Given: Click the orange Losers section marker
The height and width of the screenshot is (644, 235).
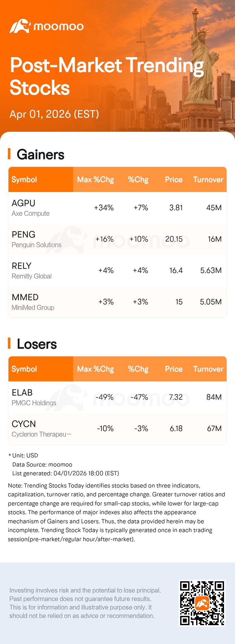Looking at the screenshot, I should tap(9, 343).
